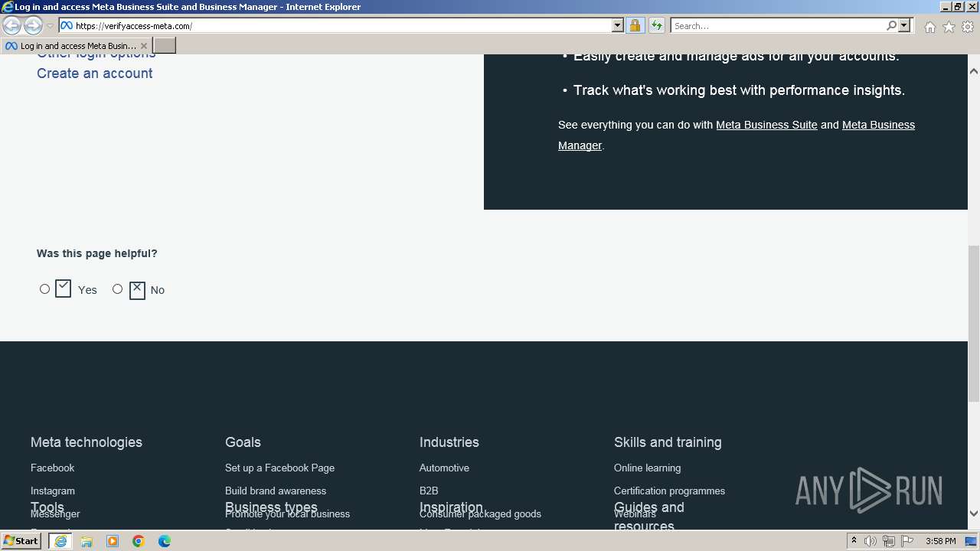
Task: Focus the Search box in the toolbar
Action: click(x=778, y=25)
